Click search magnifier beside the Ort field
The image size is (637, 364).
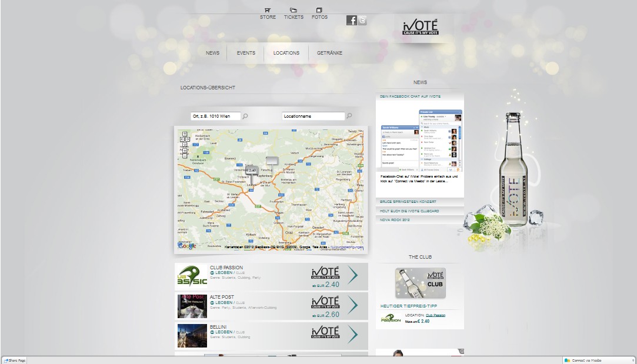coord(245,116)
